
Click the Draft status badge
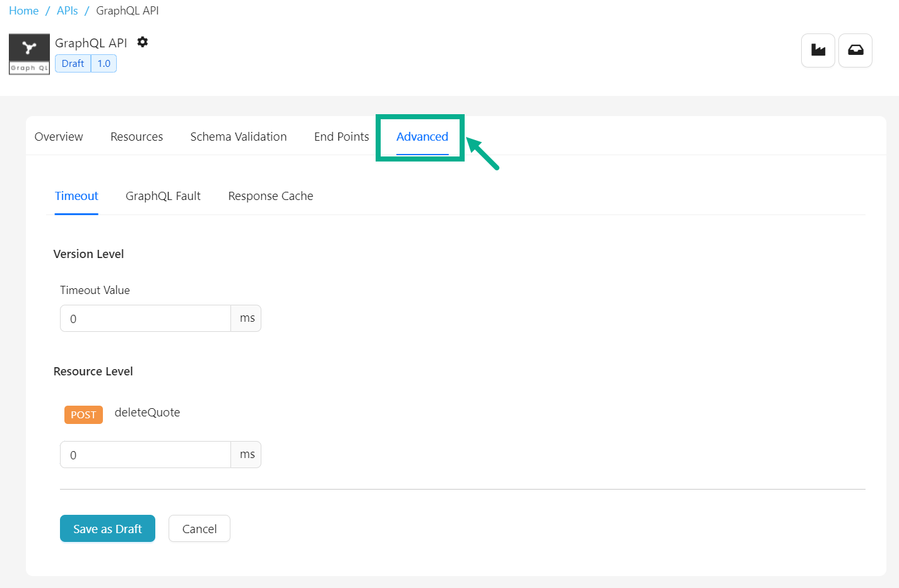pyautogui.click(x=73, y=64)
